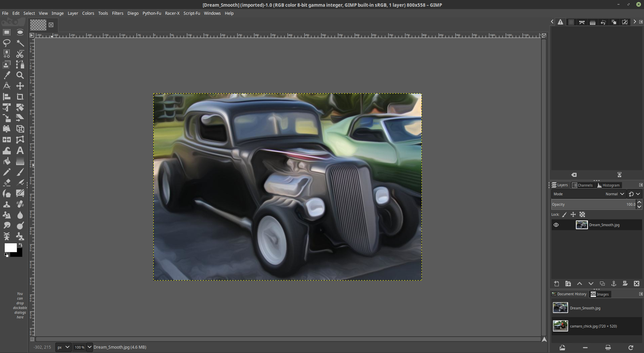Select the 3D Transform cube tool

[20, 129]
